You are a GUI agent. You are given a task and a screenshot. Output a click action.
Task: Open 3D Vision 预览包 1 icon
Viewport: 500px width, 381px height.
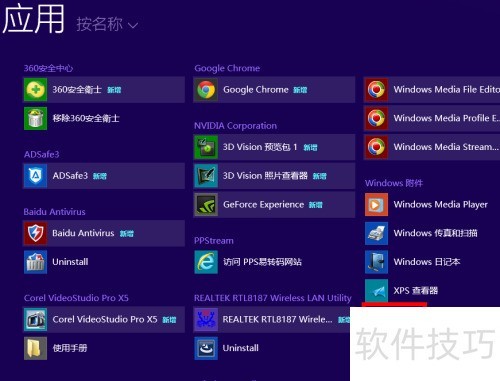(206, 147)
